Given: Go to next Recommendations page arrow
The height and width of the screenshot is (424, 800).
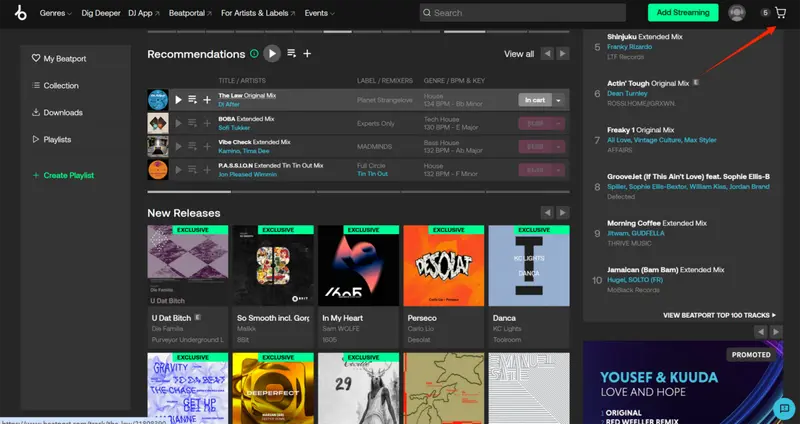Looking at the screenshot, I should 563,54.
